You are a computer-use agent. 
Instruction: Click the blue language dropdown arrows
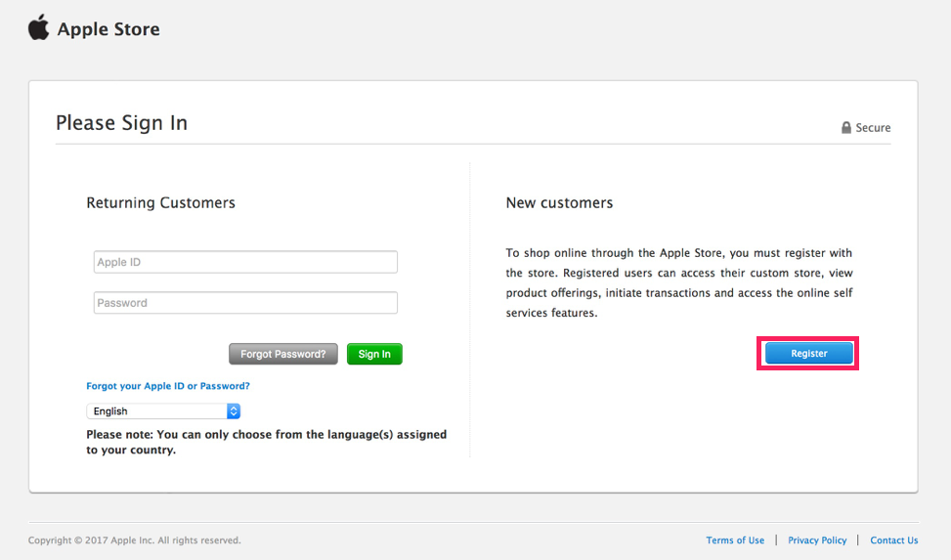[x=234, y=411]
